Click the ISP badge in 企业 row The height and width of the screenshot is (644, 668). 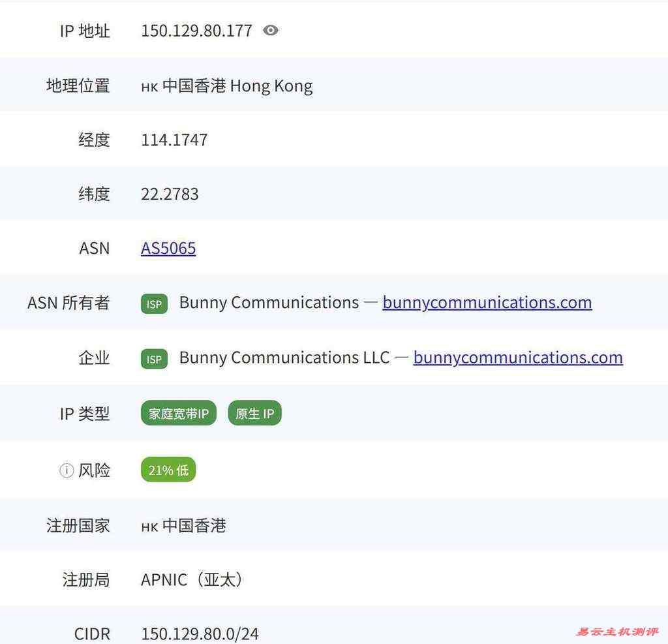pyautogui.click(x=154, y=359)
